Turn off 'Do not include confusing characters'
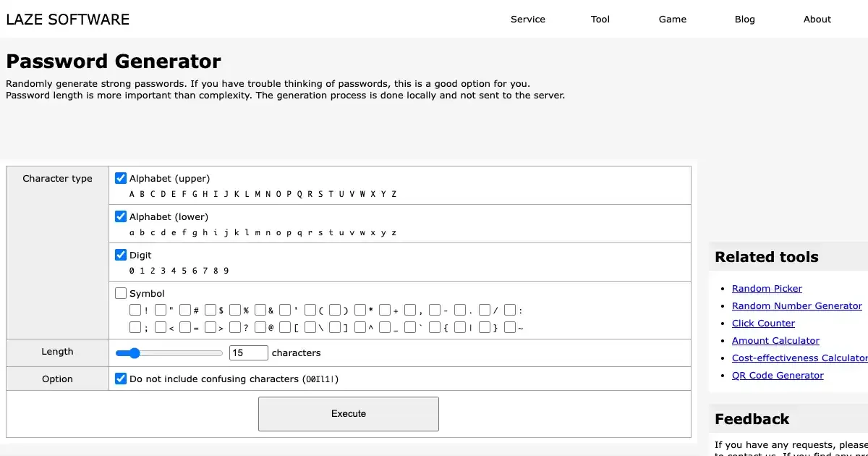 tap(121, 379)
